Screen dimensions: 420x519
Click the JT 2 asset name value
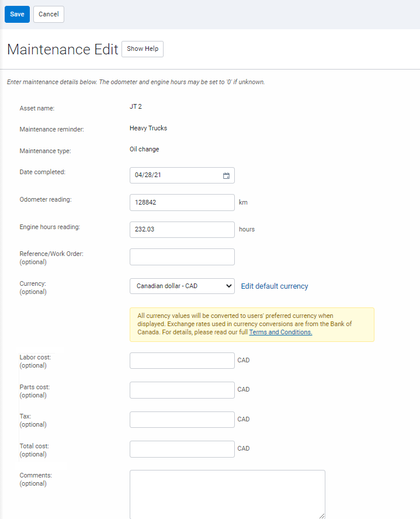(136, 106)
